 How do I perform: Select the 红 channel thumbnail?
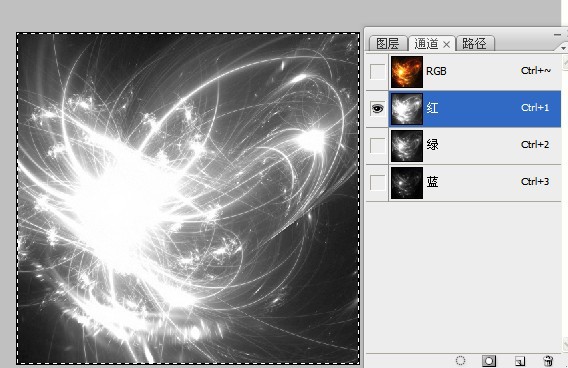coord(407,109)
